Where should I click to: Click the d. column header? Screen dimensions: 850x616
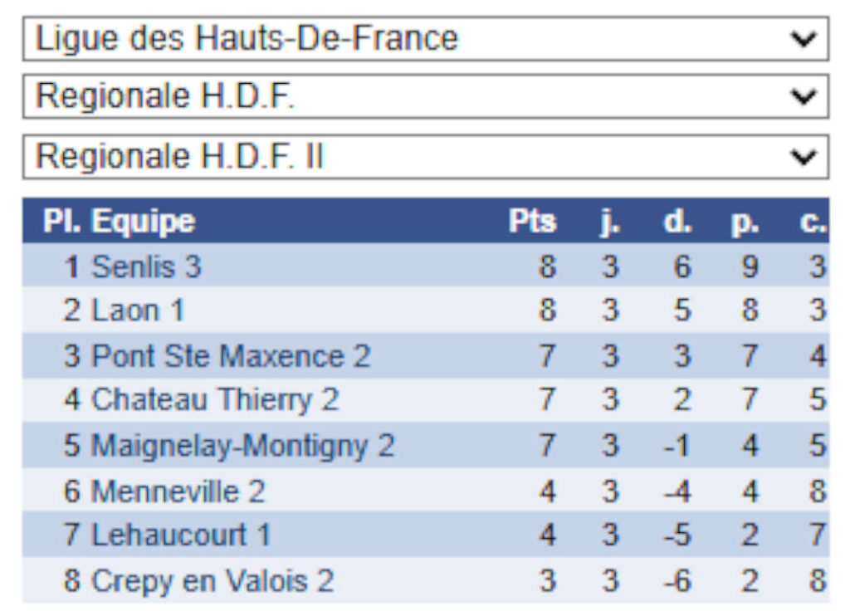click(x=677, y=222)
